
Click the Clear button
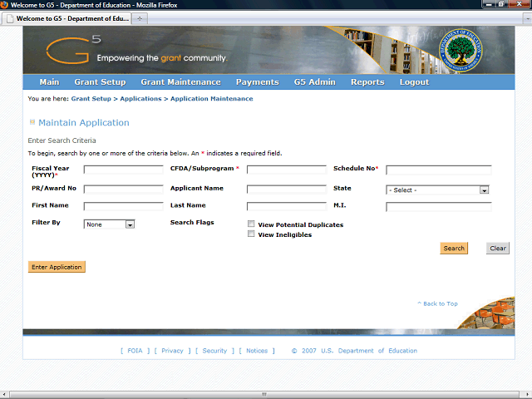tap(498, 248)
